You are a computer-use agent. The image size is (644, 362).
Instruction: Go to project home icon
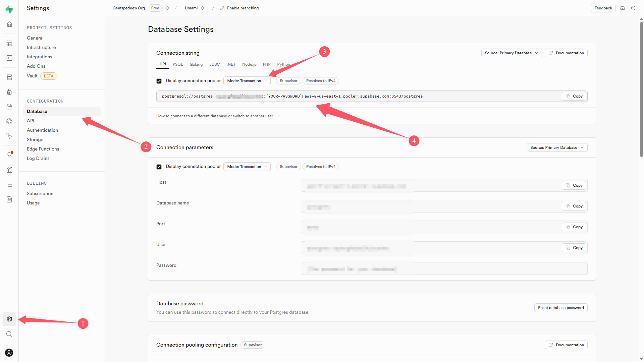coord(9,24)
